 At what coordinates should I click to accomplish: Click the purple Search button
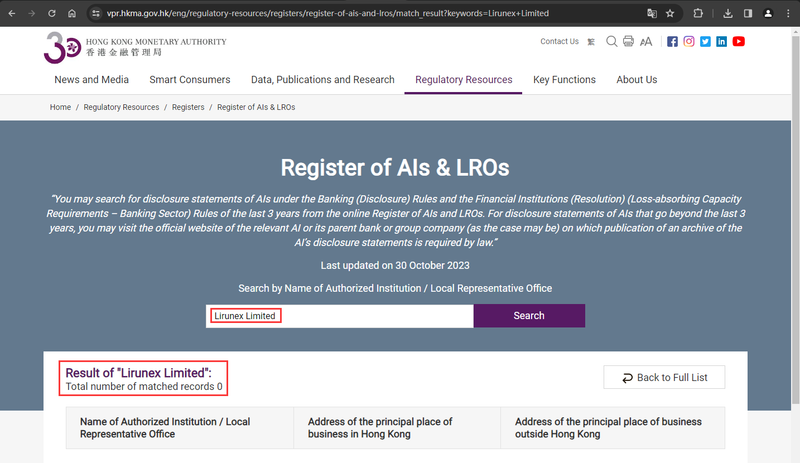point(529,316)
